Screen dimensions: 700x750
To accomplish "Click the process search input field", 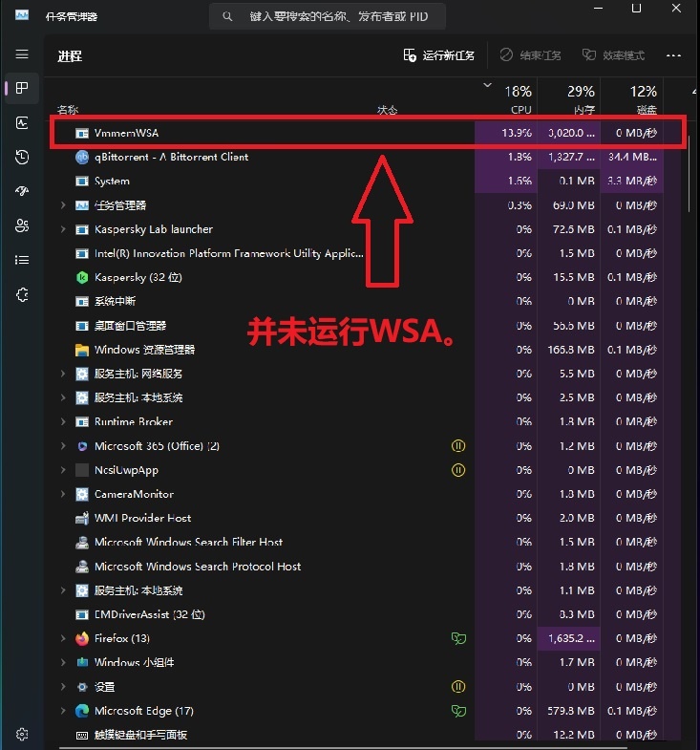I will [328, 16].
